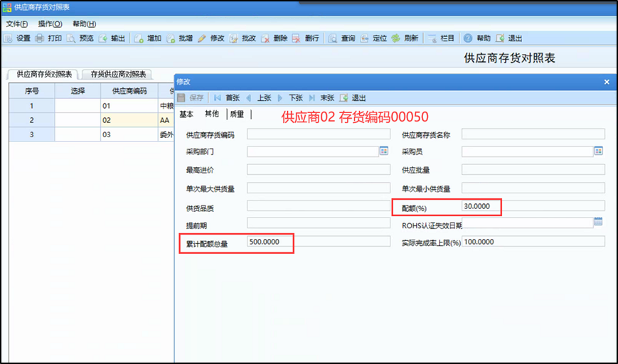Click the 供应商存货编码 input field
Image resolution: width=618 pixels, height=364 pixels.
pyautogui.click(x=319, y=134)
